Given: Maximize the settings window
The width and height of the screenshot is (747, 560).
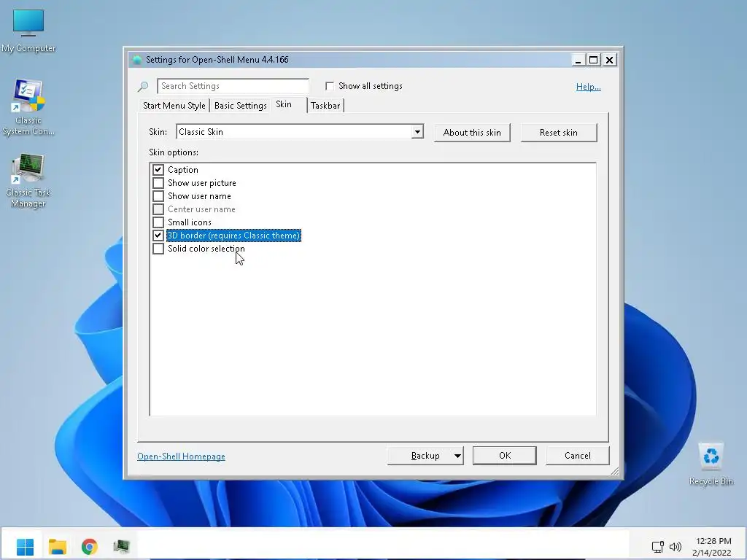Looking at the screenshot, I should pos(594,60).
